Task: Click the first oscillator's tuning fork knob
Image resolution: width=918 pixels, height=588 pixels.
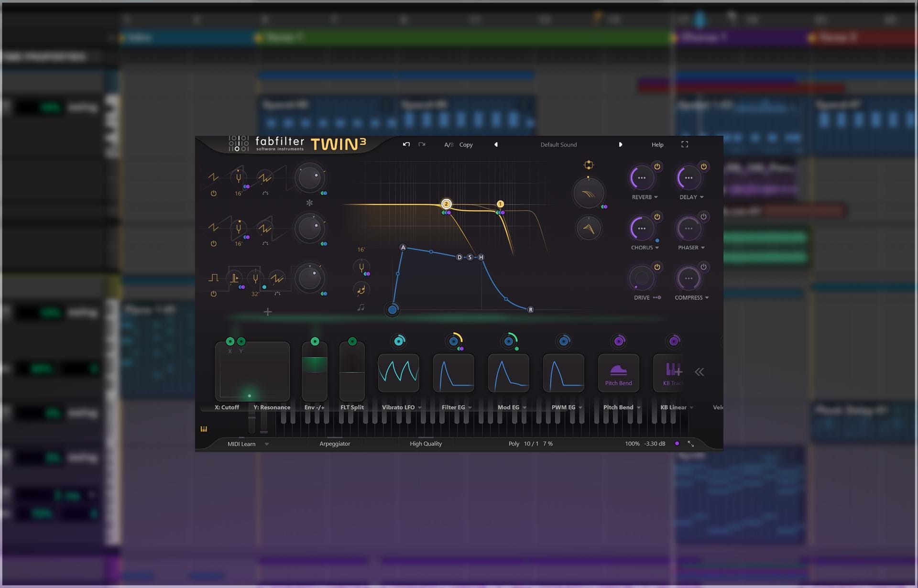Action: click(x=238, y=178)
